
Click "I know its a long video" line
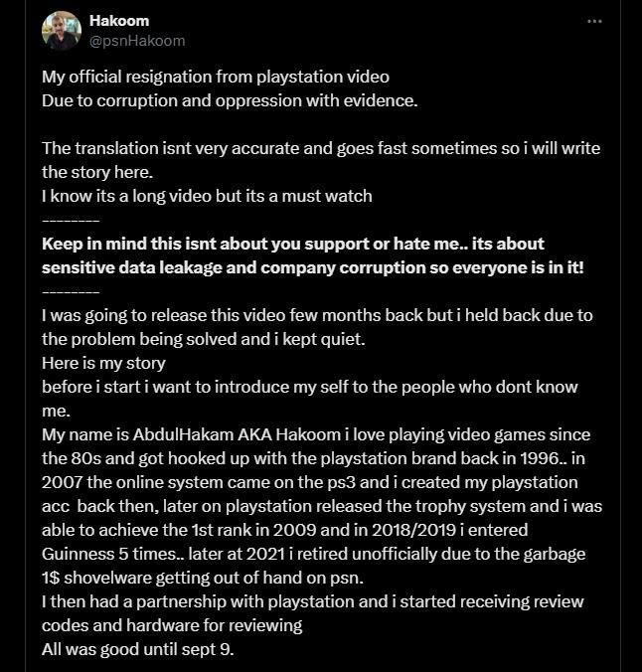207,196
